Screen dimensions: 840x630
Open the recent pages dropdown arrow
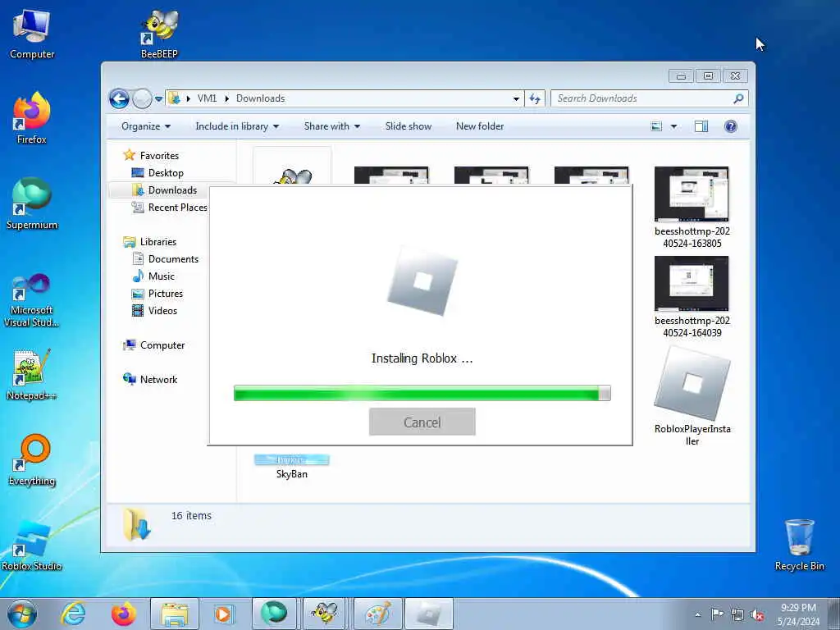pyautogui.click(x=158, y=98)
